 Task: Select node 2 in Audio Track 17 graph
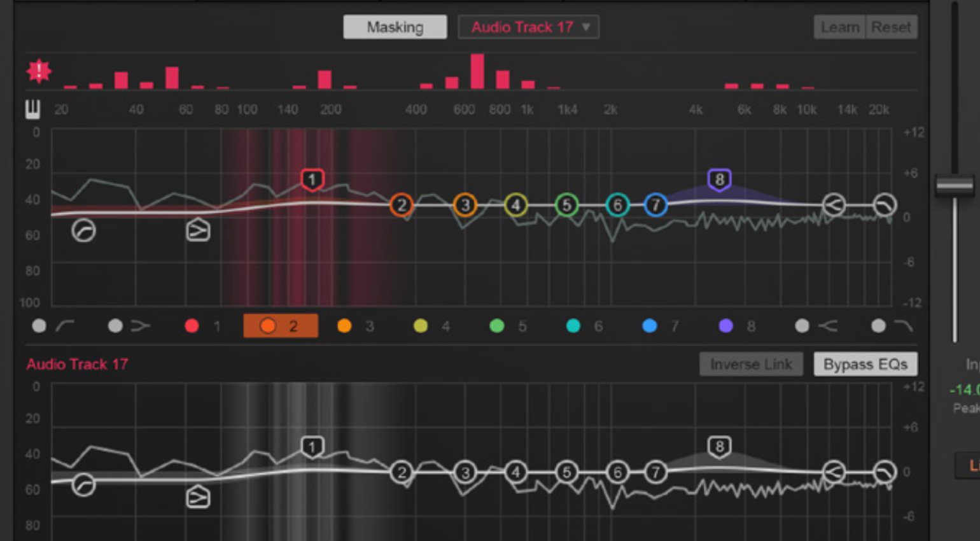402,472
